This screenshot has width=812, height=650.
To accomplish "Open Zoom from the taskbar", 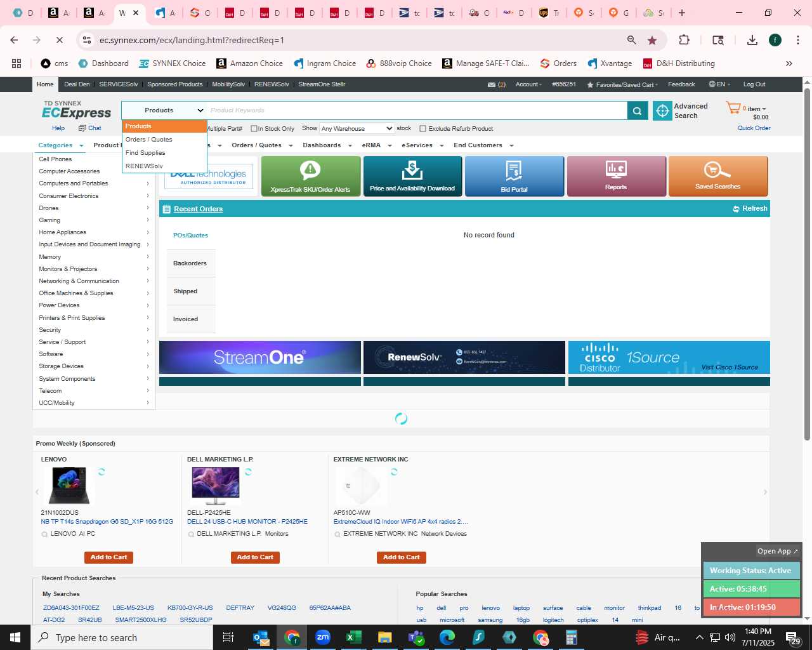I will 323,637.
